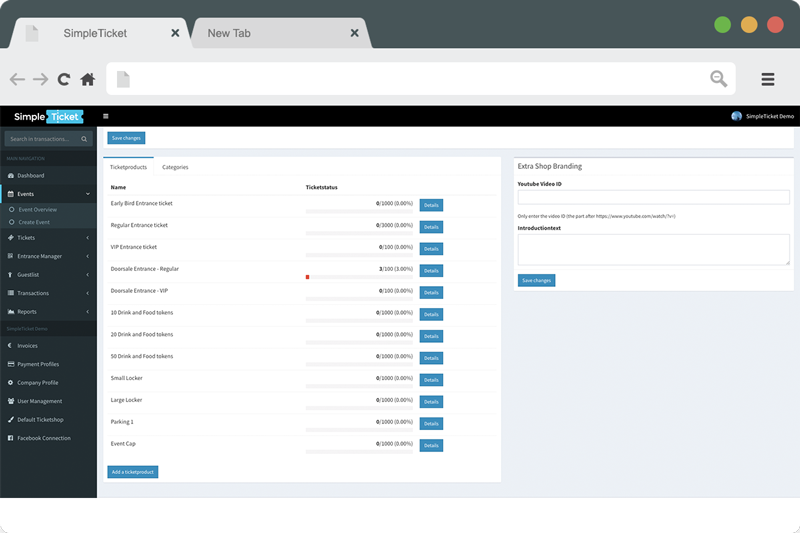Expand the Transactions menu chevron
The height and width of the screenshot is (533, 800).
click(x=88, y=293)
